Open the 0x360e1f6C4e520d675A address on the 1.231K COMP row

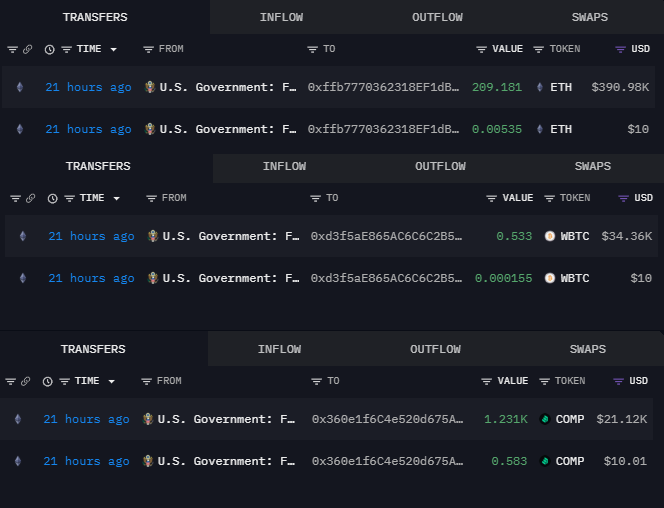tap(387, 419)
